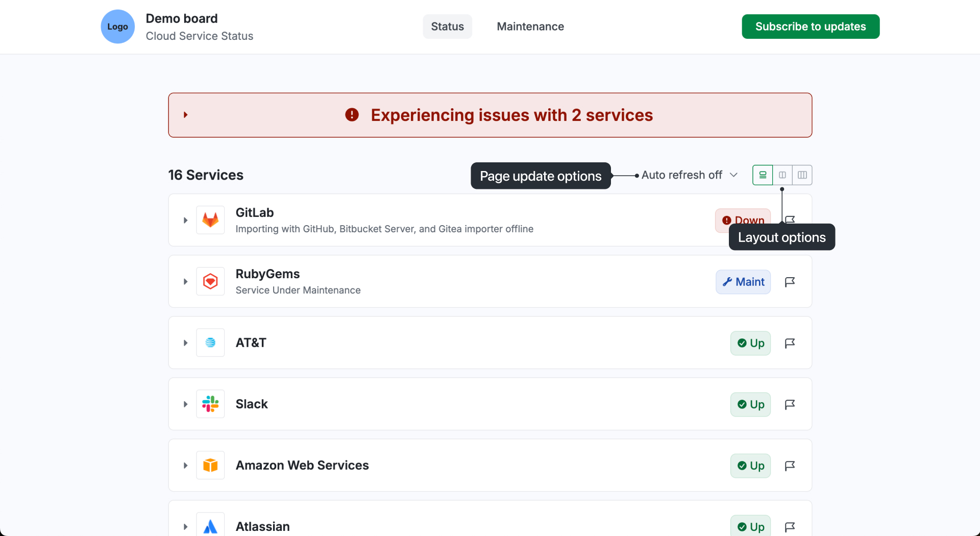980x536 pixels.
Task: Click Service Under Maintenance text
Action: (298, 290)
